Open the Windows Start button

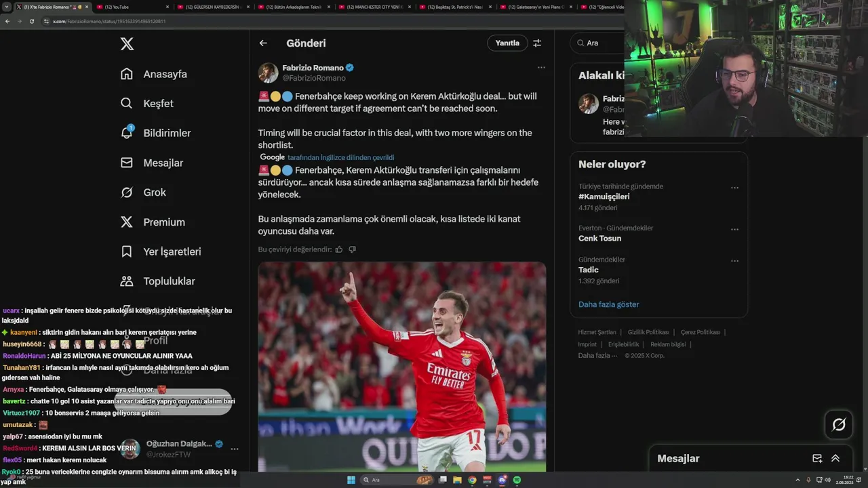tap(351, 480)
